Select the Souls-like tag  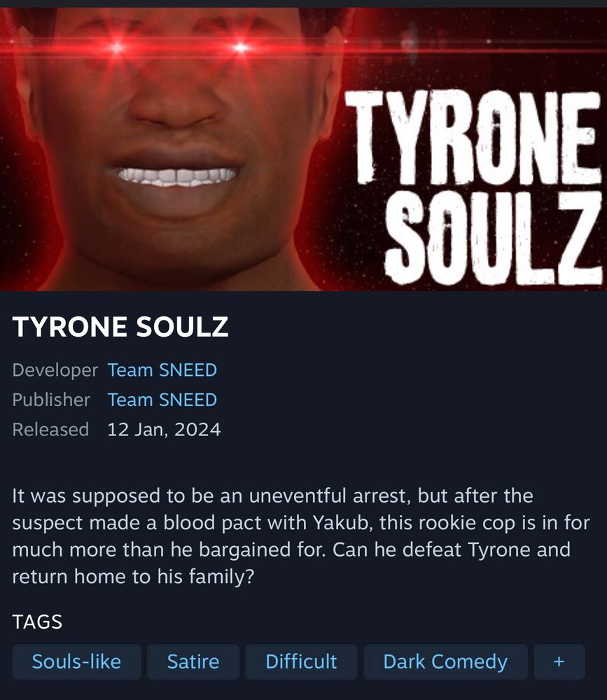tap(76, 661)
